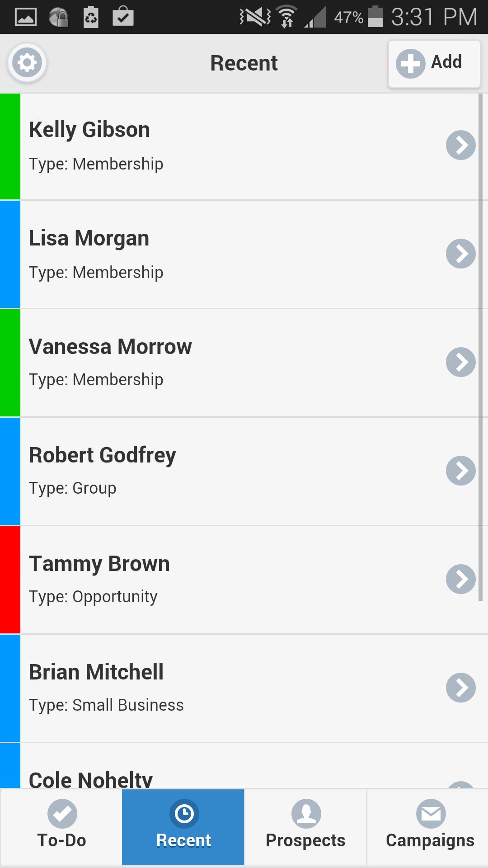
Task: Tap the gallery notification icon
Action: click(26, 17)
